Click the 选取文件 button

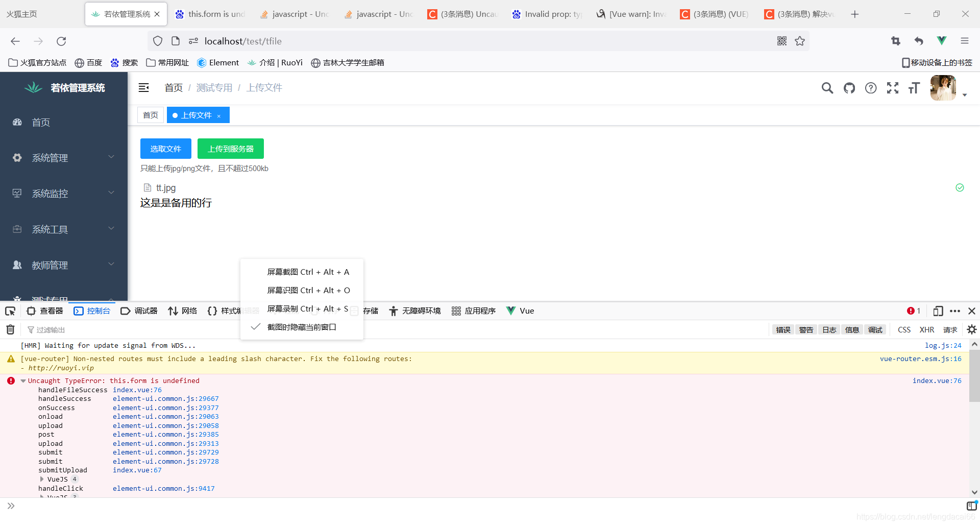[166, 149]
